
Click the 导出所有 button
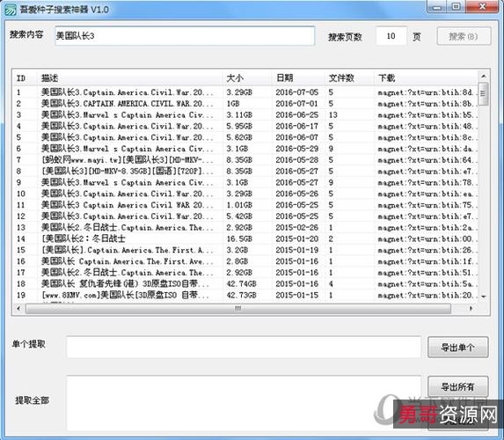[458, 386]
